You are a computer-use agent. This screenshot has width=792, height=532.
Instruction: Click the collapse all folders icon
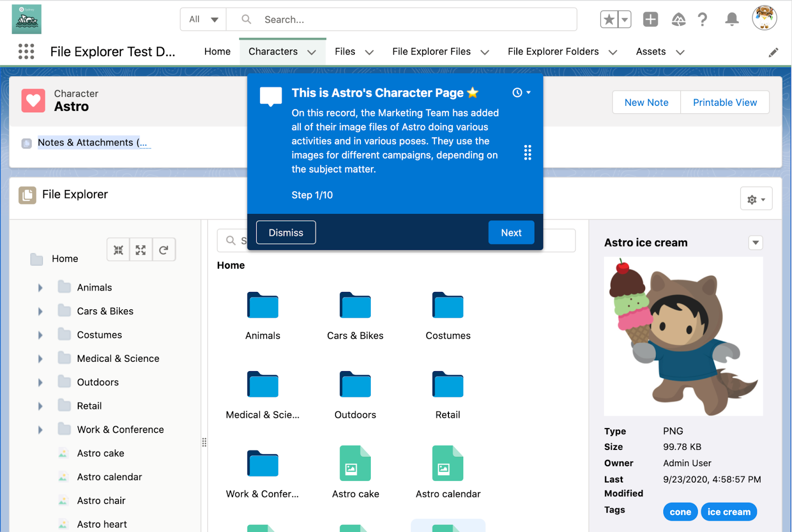(x=118, y=250)
